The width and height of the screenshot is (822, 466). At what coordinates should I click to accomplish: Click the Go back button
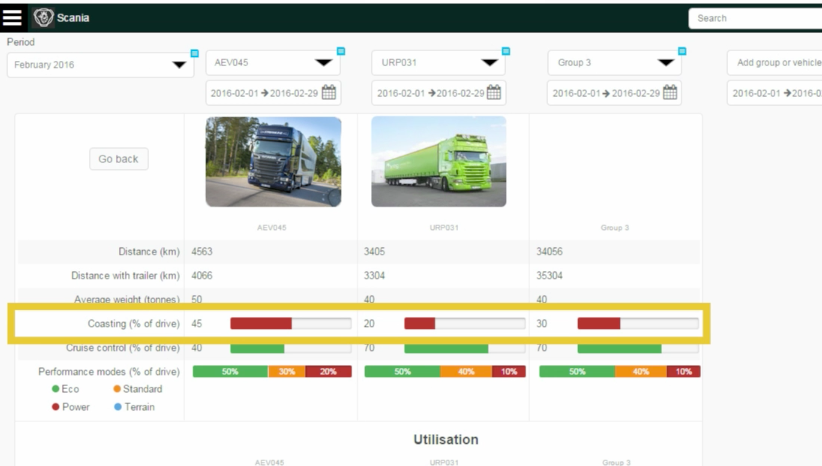coord(118,159)
